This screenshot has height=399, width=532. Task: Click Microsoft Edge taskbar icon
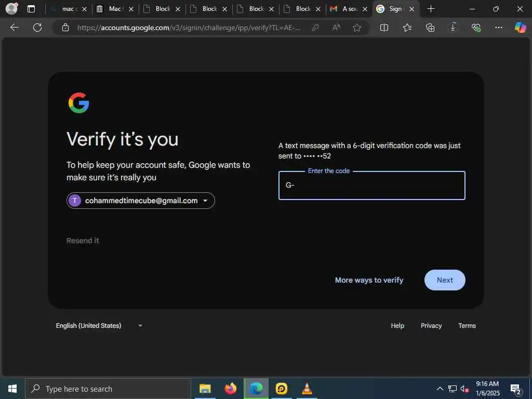click(x=256, y=389)
